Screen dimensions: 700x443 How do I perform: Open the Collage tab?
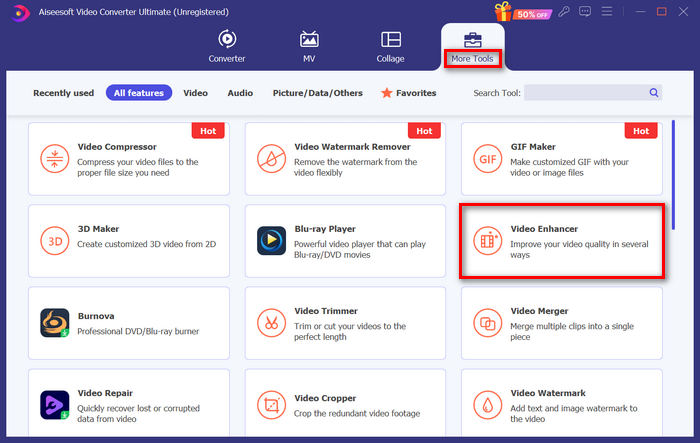tap(390, 46)
